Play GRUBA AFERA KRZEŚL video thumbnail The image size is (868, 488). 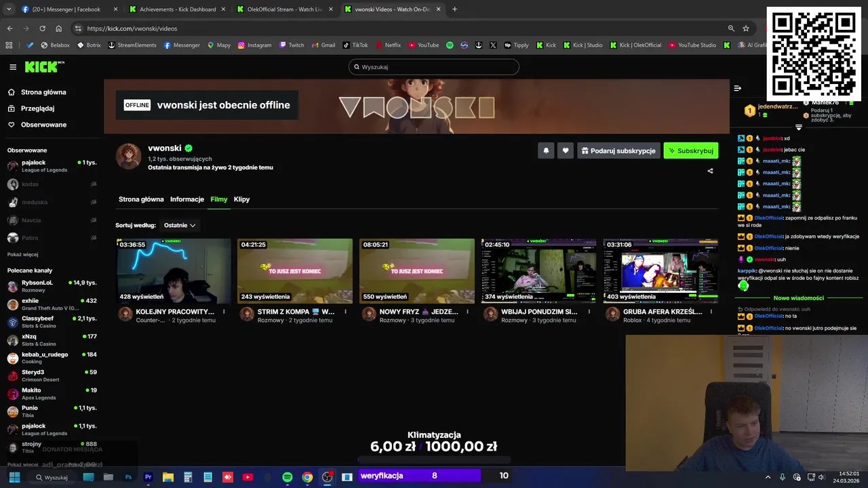(660, 271)
